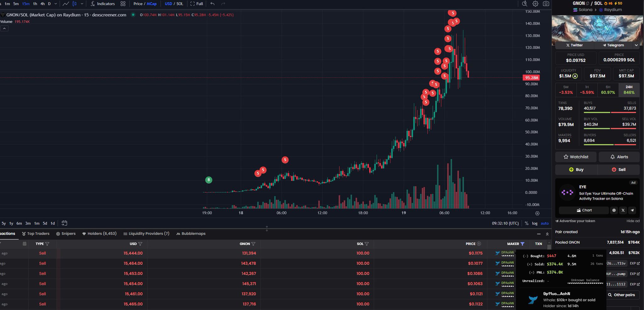This screenshot has height=310, width=644.
Task: Click the green Buy button
Action: pos(576,169)
